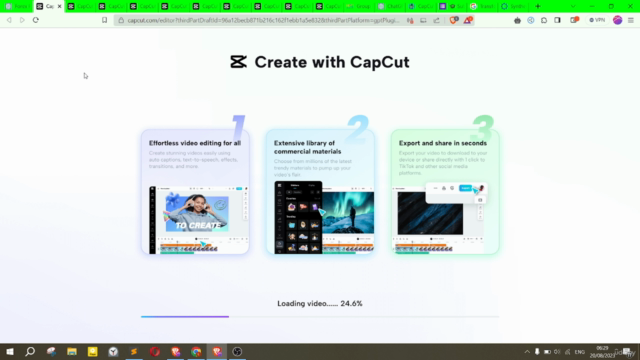
Task: Switch to the Google Translate tab
Action: [x=483, y=6]
